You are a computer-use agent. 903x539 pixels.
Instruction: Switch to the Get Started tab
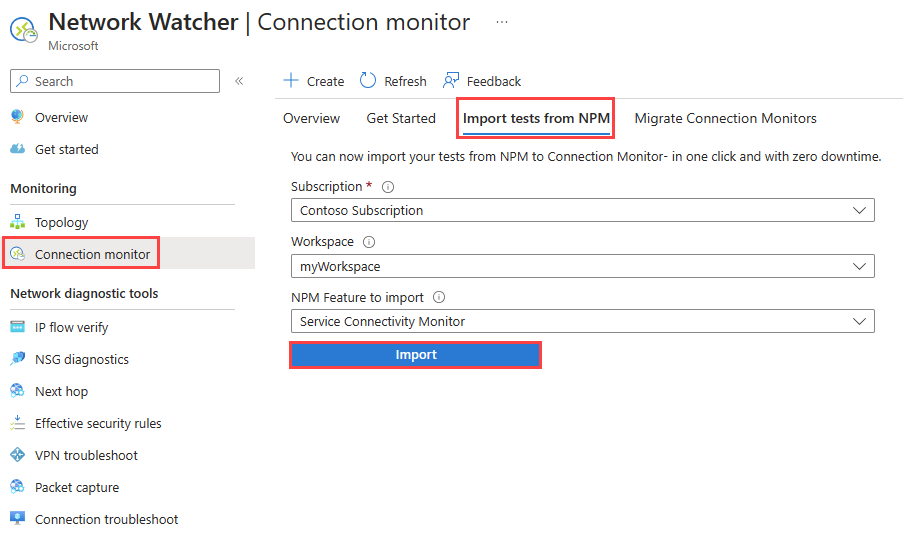401,118
